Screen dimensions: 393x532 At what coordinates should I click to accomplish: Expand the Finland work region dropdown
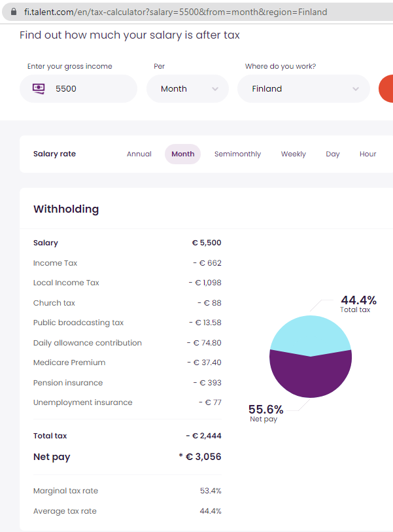coord(303,88)
